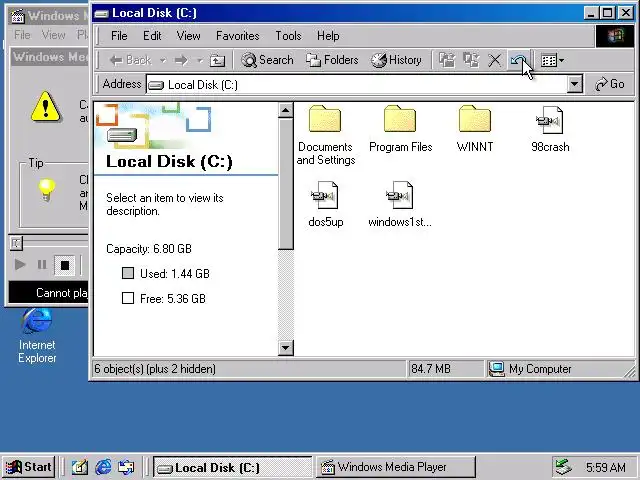Click the Free: 5.36 GB legend swatch
Viewport: 640px width, 480px height.
[128, 298]
